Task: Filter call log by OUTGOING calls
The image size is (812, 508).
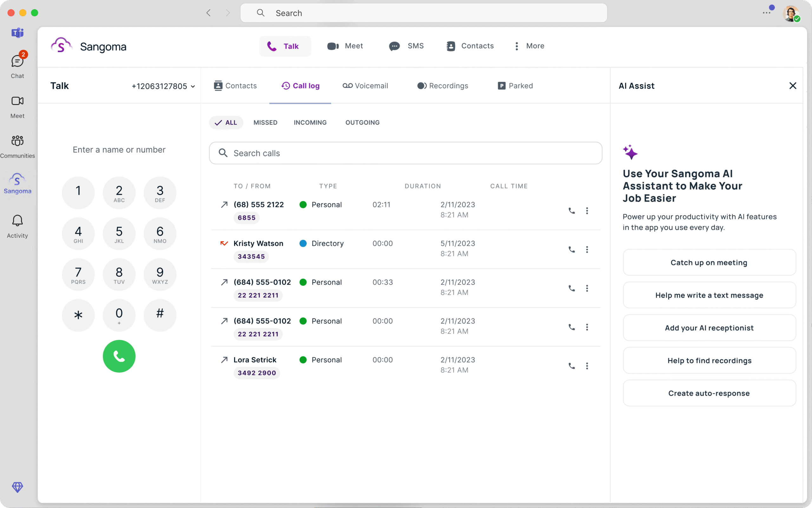Action: click(362, 123)
